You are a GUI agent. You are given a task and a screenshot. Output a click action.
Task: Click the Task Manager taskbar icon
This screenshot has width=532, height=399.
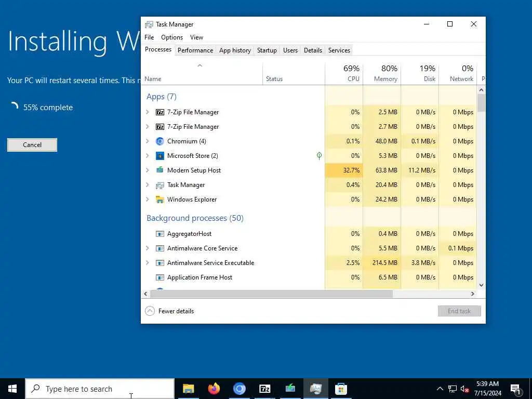coord(315,389)
